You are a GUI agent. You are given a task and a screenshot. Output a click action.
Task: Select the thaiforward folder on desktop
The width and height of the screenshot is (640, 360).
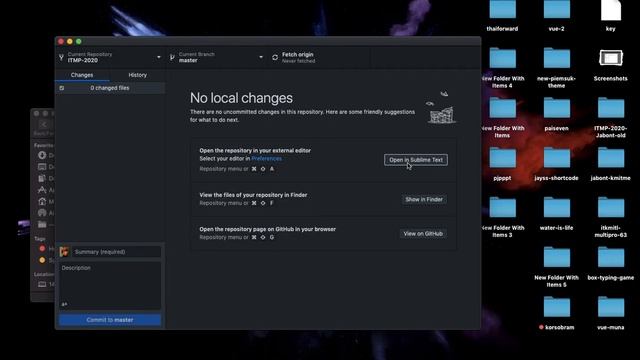tap(502, 16)
